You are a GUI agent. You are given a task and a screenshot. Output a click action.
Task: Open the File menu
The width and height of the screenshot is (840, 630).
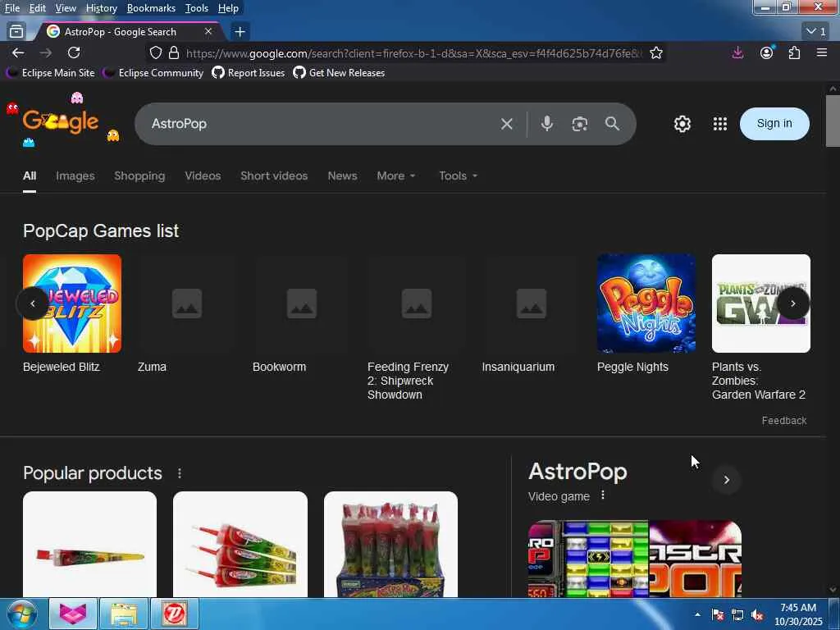point(12,8)
